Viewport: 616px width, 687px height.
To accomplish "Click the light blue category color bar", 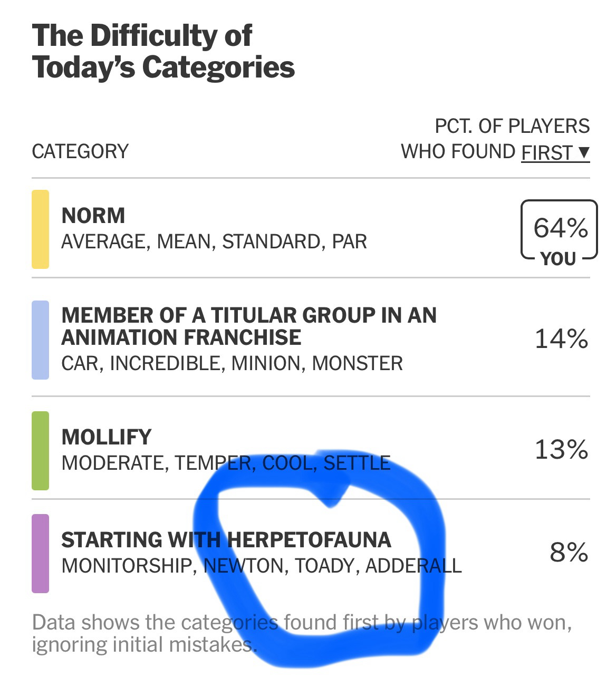I will click(41, 340).
